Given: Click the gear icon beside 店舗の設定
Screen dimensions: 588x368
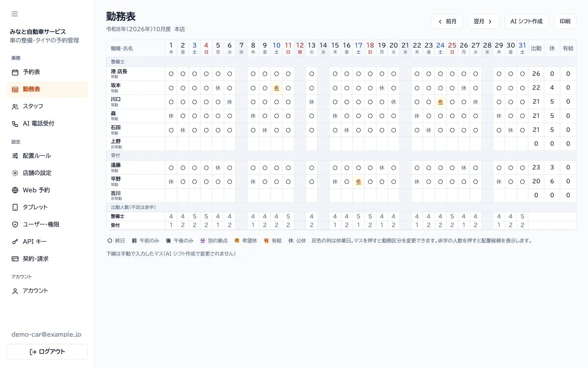Looking at the screenshot, I should point(15,173).
